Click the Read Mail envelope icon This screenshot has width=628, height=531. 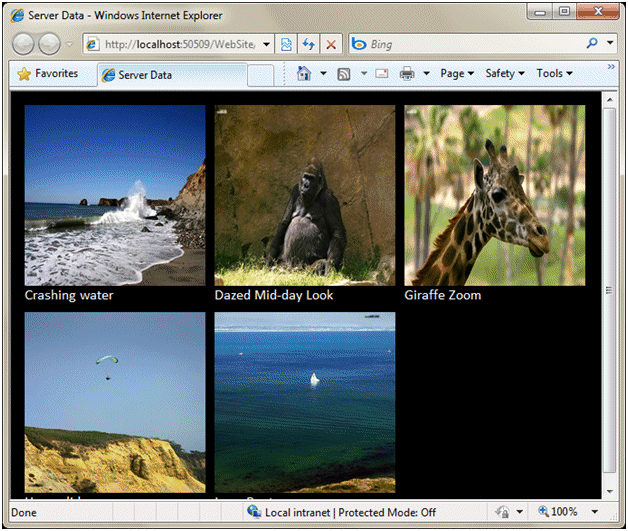click(x=382, y=74)
